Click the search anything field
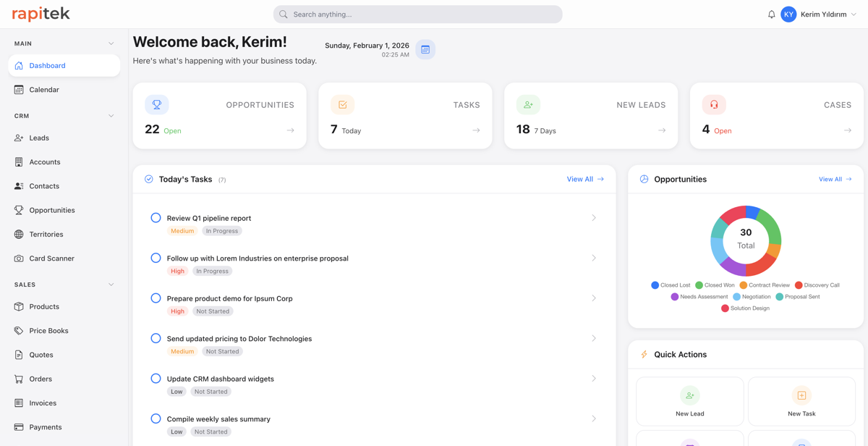Screen dimensions: 868x446 [417, 14]
